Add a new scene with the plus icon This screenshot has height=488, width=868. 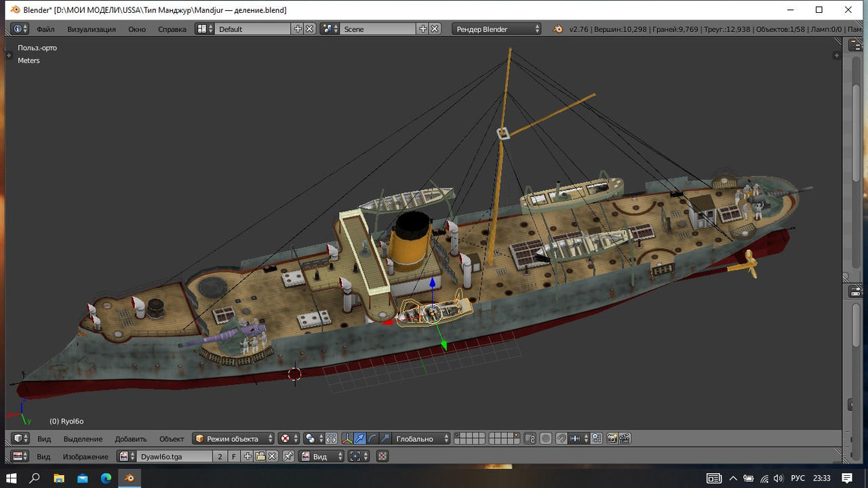pos(423,29)
